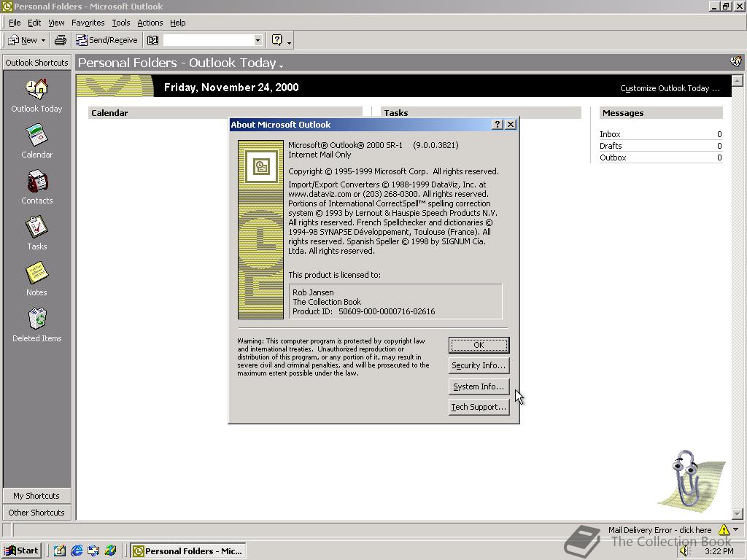The height and width of the screenshot is (560, 747).
Task: Click inside the Find a Contact box
Action: pos(208,41)
